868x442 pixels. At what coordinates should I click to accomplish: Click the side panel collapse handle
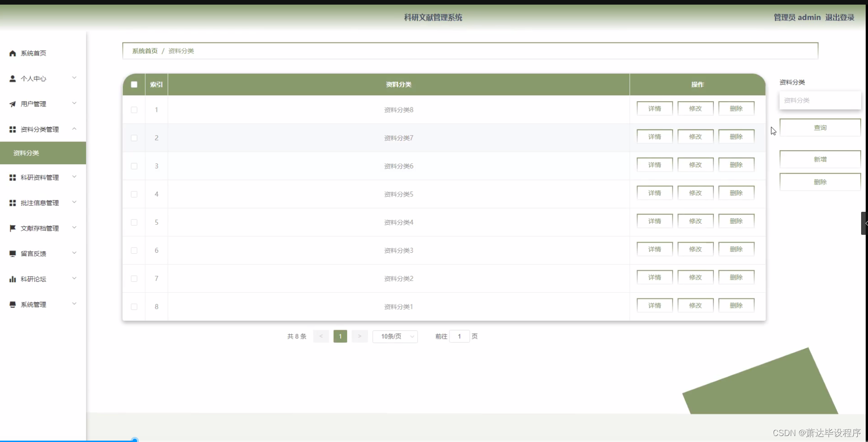(x=864, y=223)
